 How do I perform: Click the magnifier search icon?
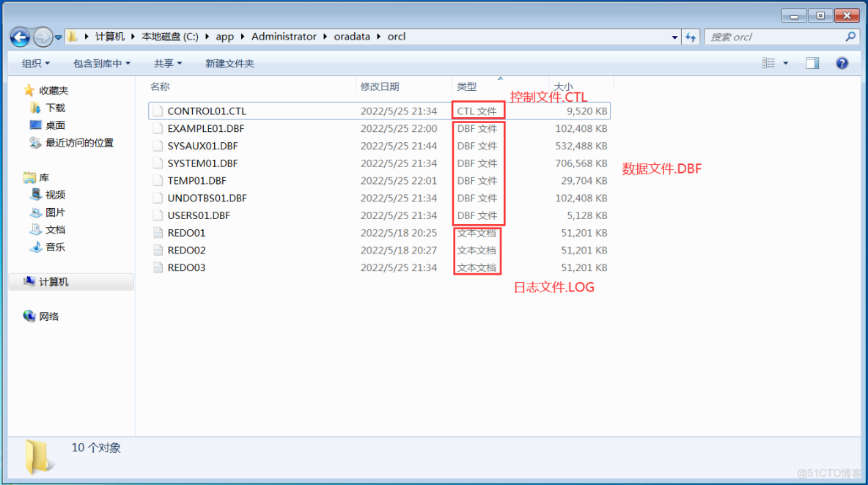851,37
